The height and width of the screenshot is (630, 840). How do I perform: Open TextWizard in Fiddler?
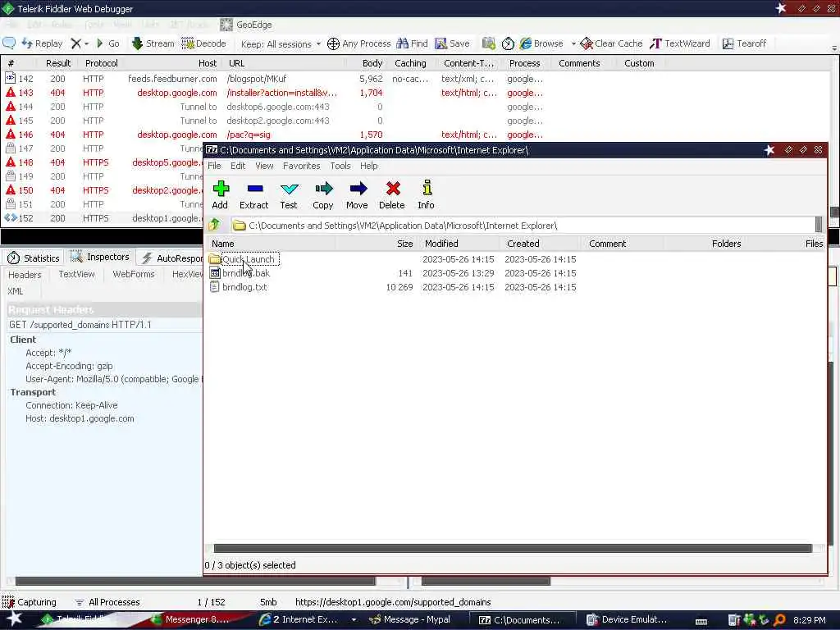tap(680, 44)
